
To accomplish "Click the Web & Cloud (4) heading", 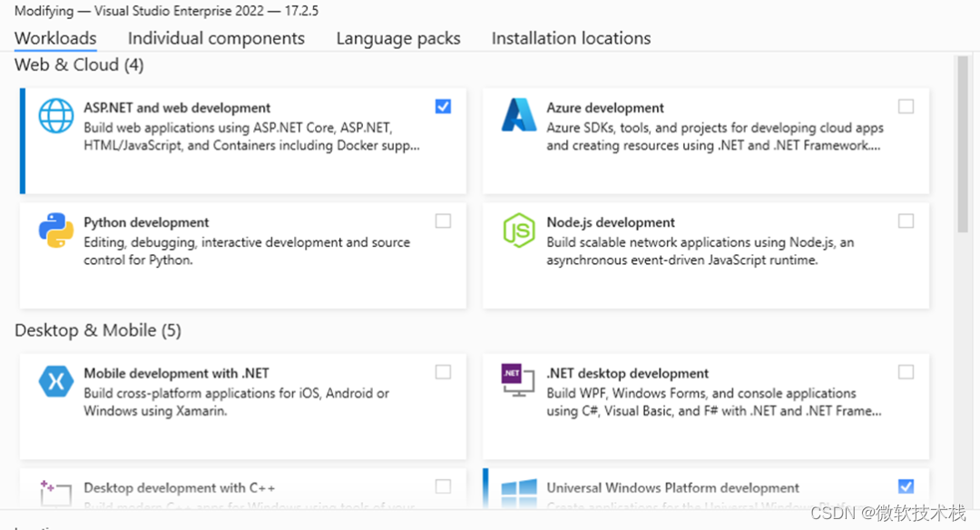I will click(x=79, y=65).
